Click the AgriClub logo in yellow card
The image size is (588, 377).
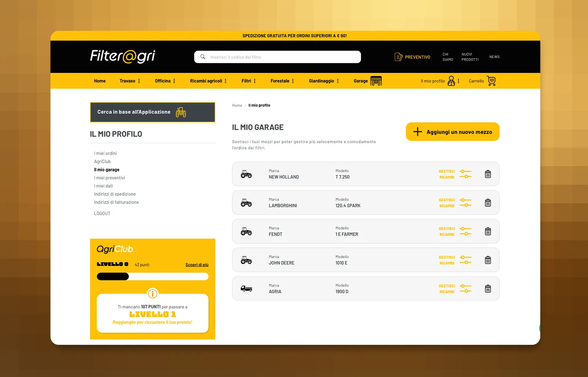click(x=115, y=249)
